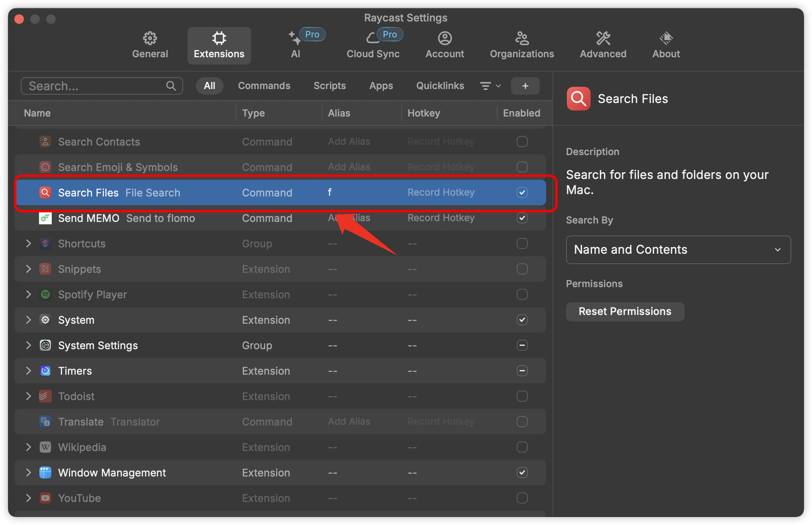Click the About Raycast icon
This screenshot has width=812, height=525.
[666, 38]
